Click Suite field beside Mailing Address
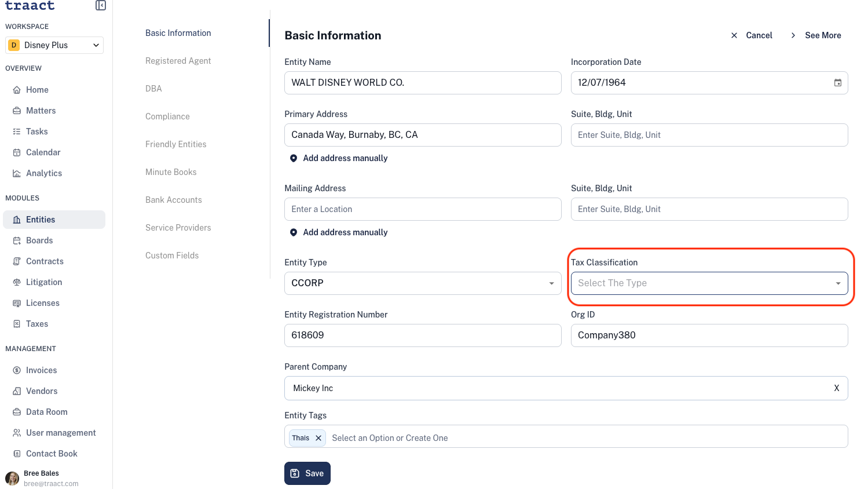The image size is (868, 489). pos(709,209)
